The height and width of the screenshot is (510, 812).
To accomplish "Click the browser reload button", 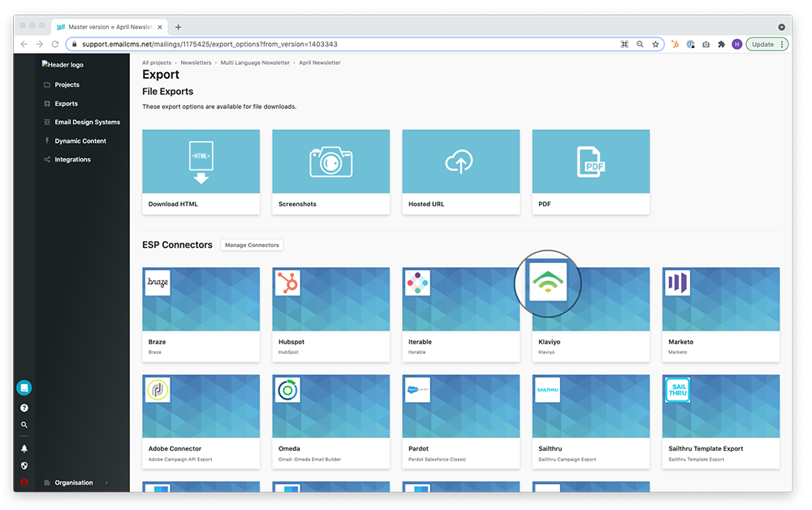I will (x=55, y=45).
